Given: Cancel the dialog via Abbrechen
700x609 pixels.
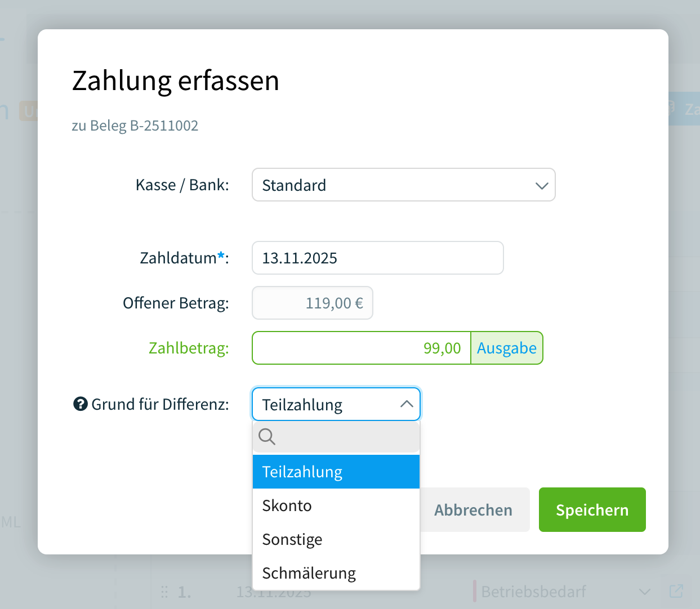Looking at the screenshot, I should (473, 509).
